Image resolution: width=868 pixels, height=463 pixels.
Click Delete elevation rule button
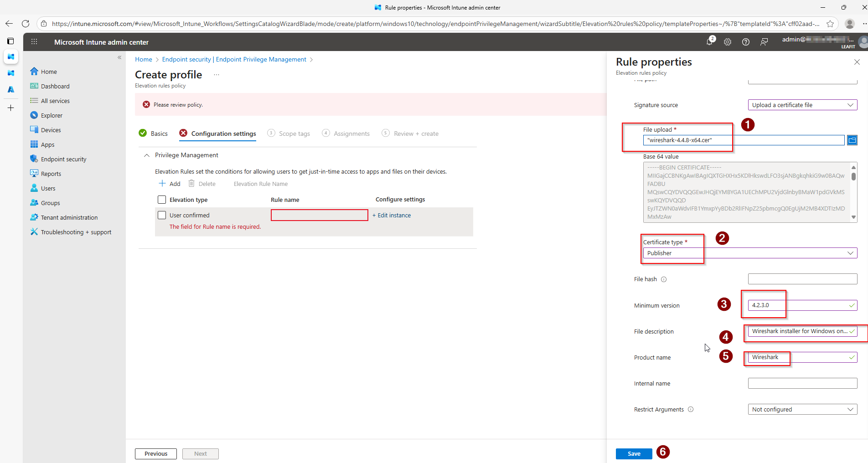tap(202, 184)
